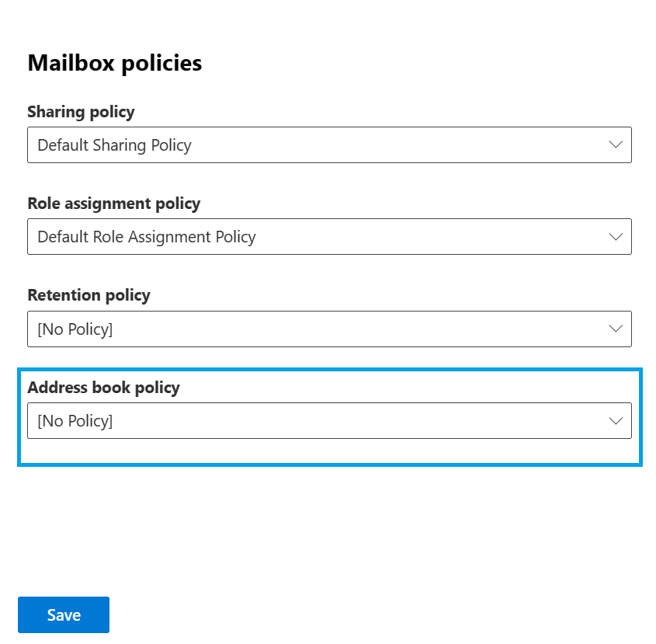The image size is (656, 644).
Task: Click the [No Policy] value in Address book policy
Action: tap(74, 420)
